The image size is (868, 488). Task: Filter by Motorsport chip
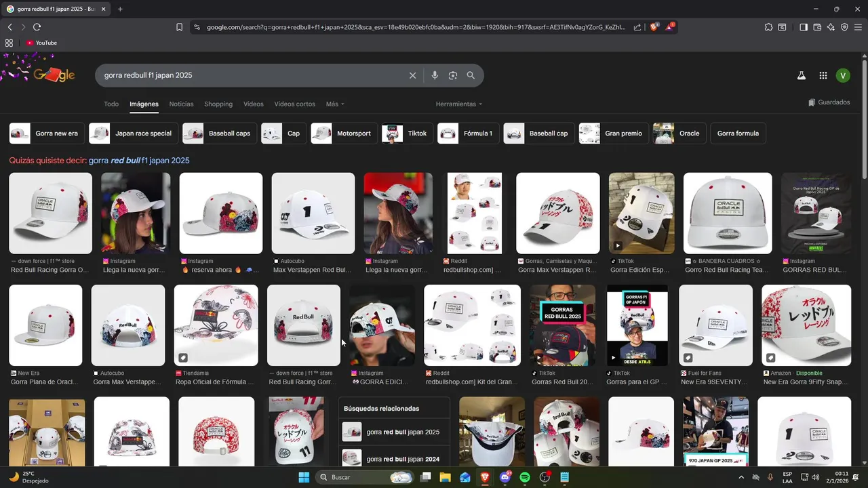click(344, 134)
